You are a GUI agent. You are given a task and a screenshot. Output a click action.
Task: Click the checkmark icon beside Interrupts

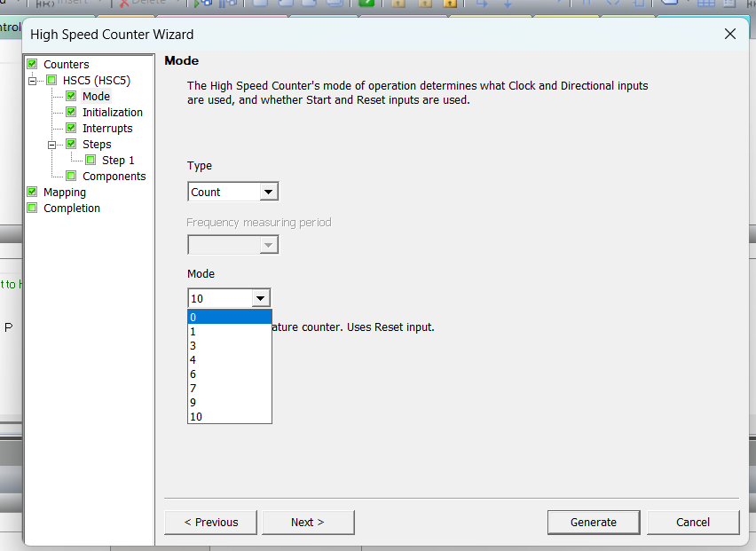point(71,128)
